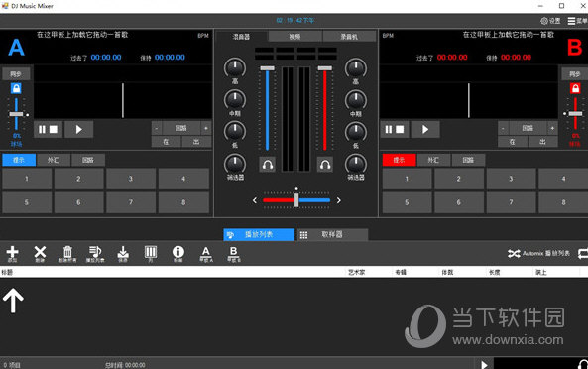588x369 pixels.
Task: Select 回路 loop tab on deck B
Action: pos(468,160)
